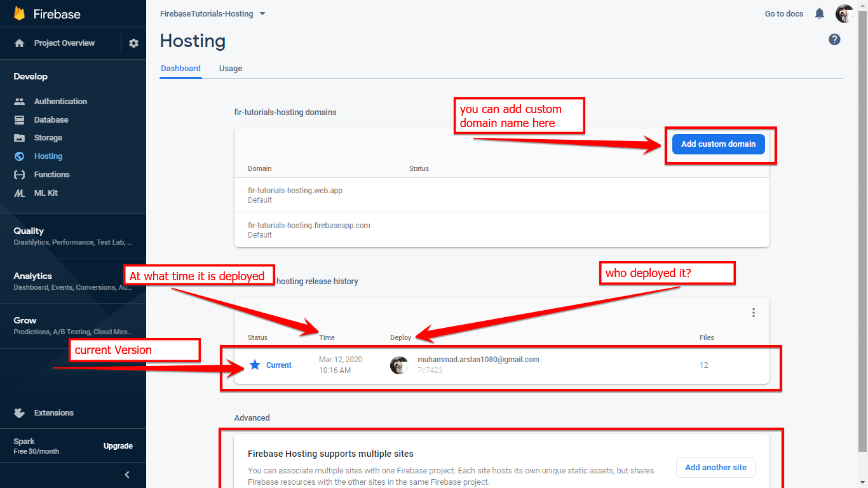Screen dimensions: 868x488
Task: Click the Current release star icon
Action: point(255,365)
